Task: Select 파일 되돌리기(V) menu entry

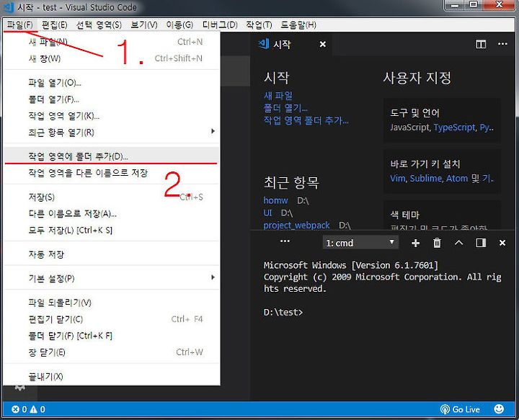Action: (x=112, y=303)
